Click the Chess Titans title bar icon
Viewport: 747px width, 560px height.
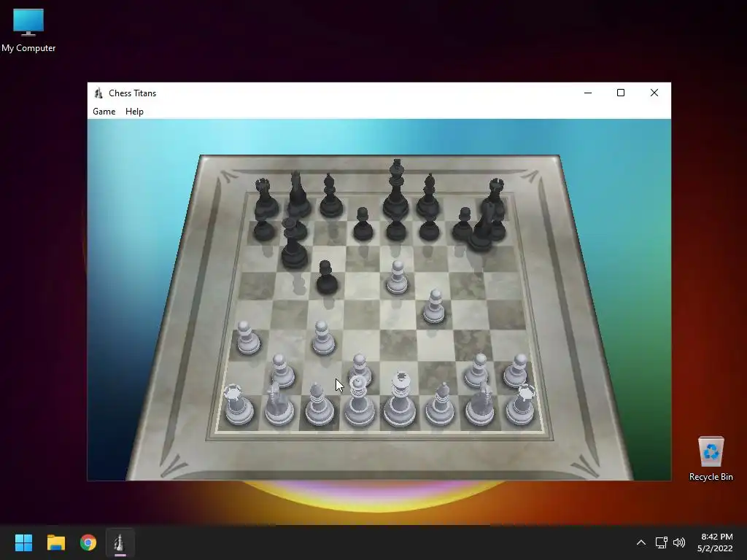(x=98, y=93)
